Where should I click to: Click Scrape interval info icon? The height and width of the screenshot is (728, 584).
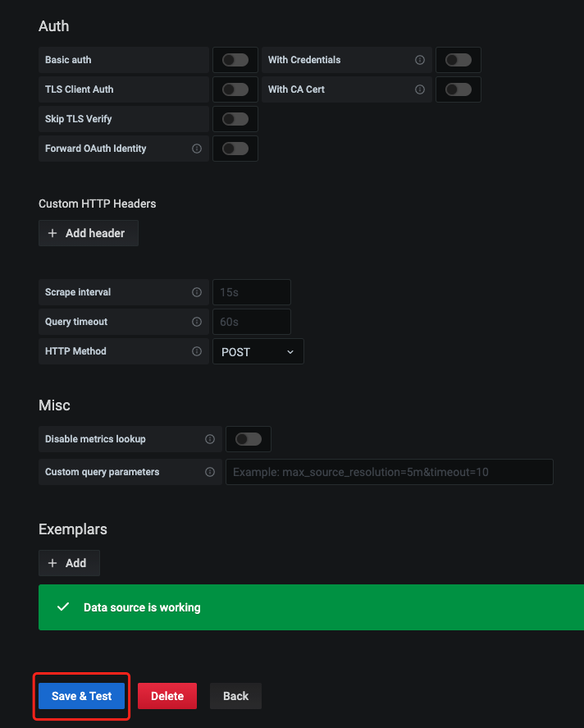[x=197, y=292]
